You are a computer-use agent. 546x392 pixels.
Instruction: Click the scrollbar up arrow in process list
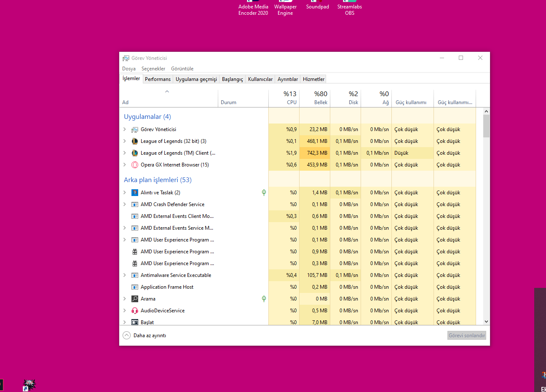(x=487, y=111)
